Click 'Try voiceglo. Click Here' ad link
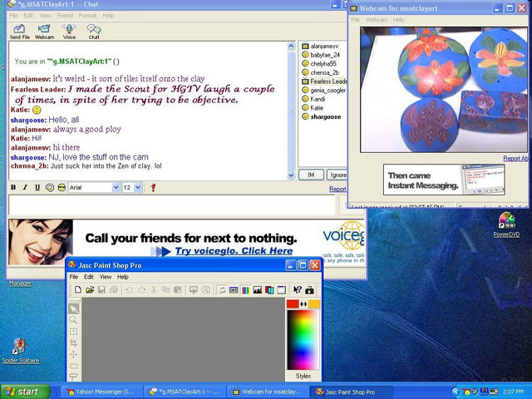The height and width of the screenshot is (399, 532). point(234,251)
